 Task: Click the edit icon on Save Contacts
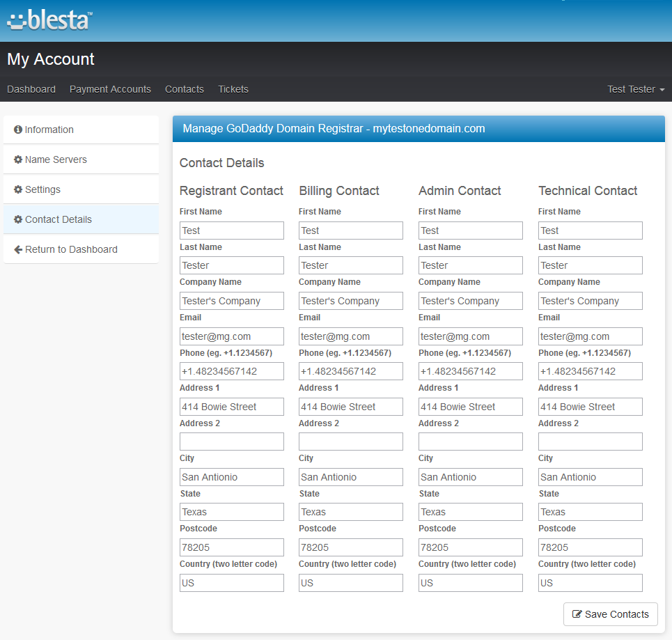[577, 614]
